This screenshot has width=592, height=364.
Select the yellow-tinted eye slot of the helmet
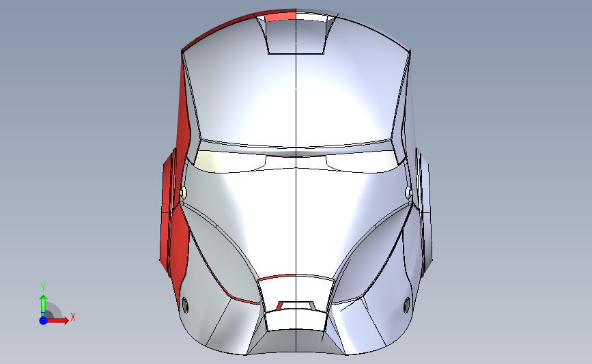[x=229, y=162]
